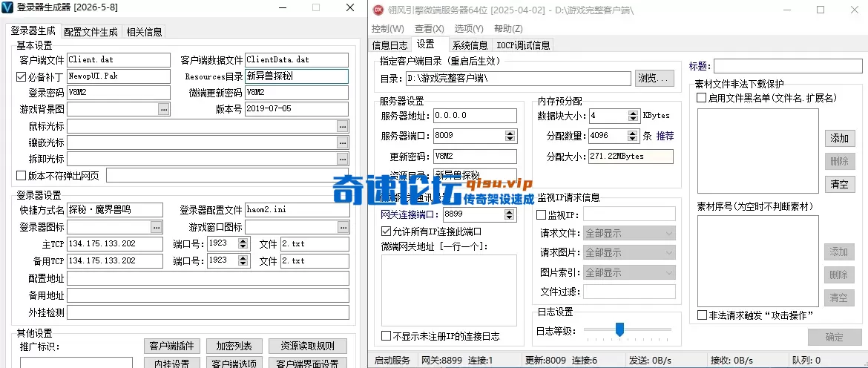The image size is (868, 368).
Task: Click the 配置地址 input field
Action: [208, 278]
